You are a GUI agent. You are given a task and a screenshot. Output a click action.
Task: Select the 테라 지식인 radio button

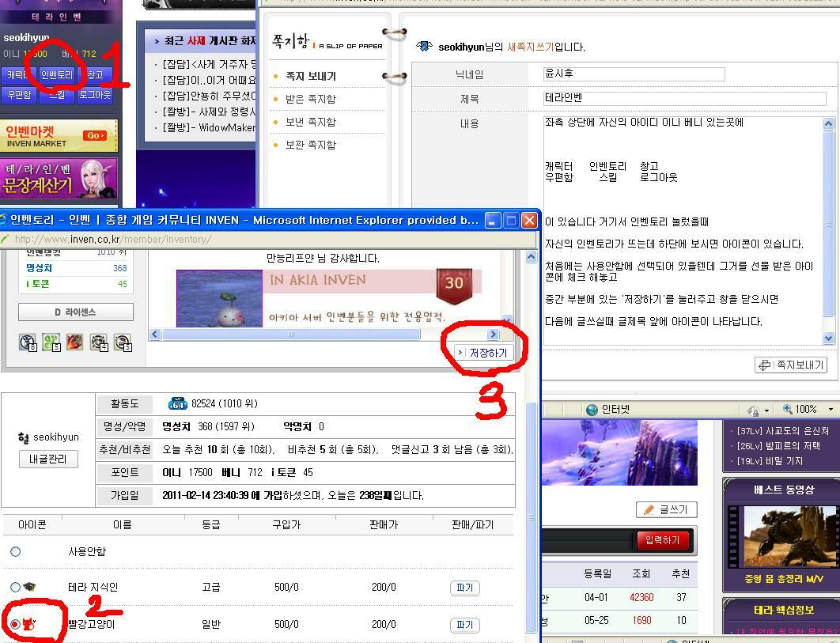pyautogui.click(x=15, y=588)
